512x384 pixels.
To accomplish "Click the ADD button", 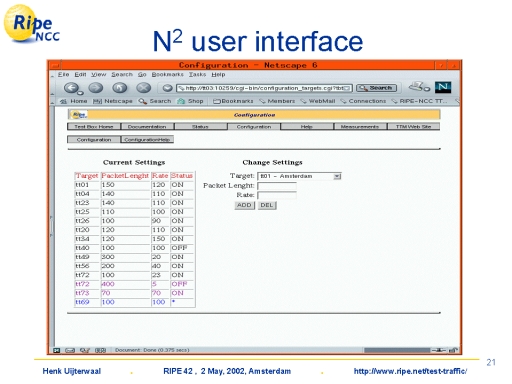I will 244,205.
